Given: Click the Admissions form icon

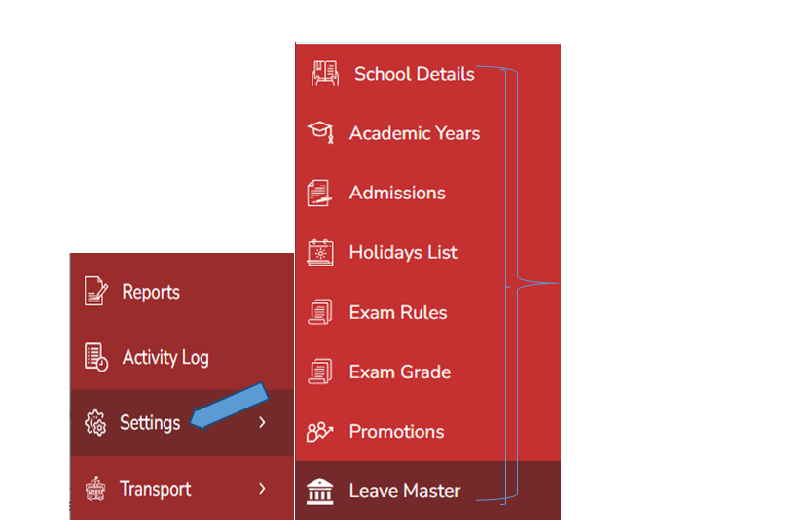Looking at the screenshot, I should 319,193.
